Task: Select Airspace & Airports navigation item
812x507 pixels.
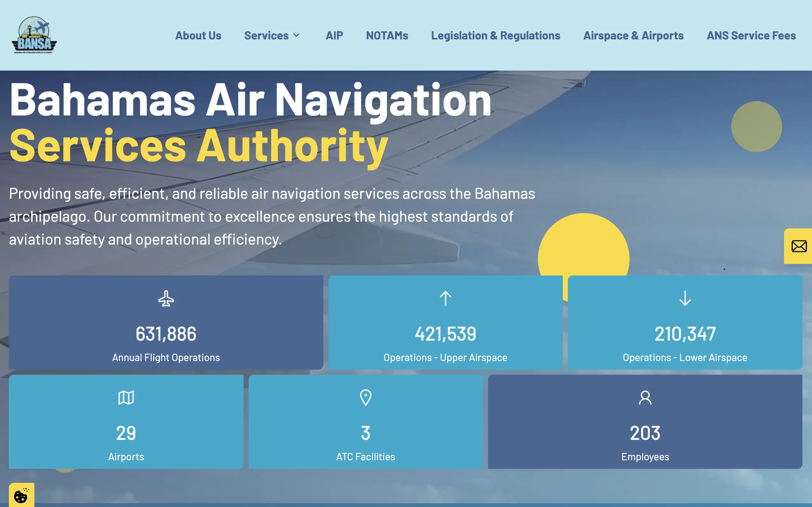Action: coord(633,35)
